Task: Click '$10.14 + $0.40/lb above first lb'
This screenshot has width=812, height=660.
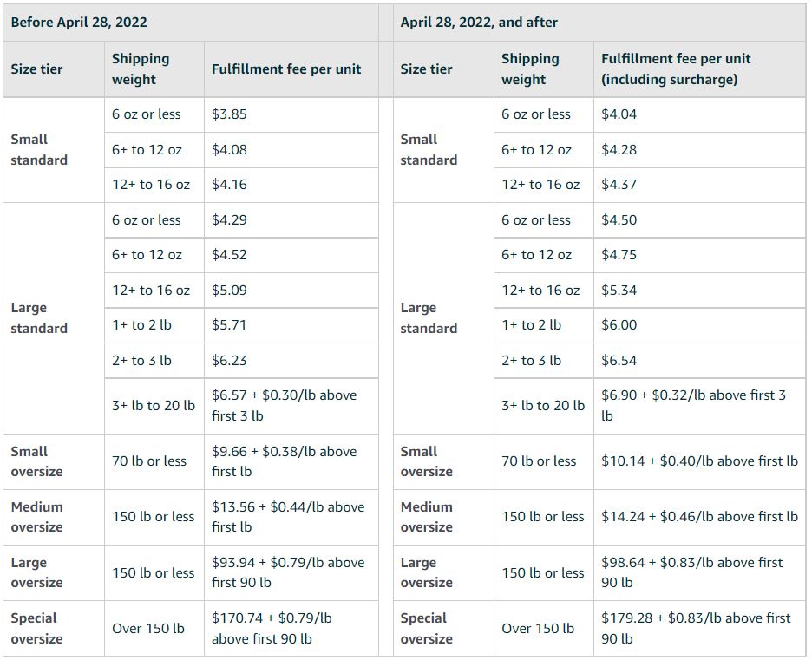Action: 699,461
